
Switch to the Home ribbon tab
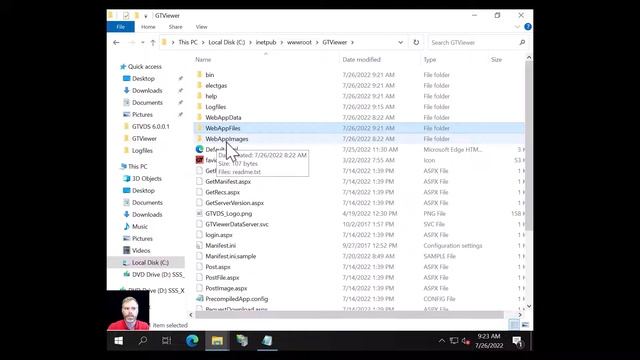tap(148, 27)
